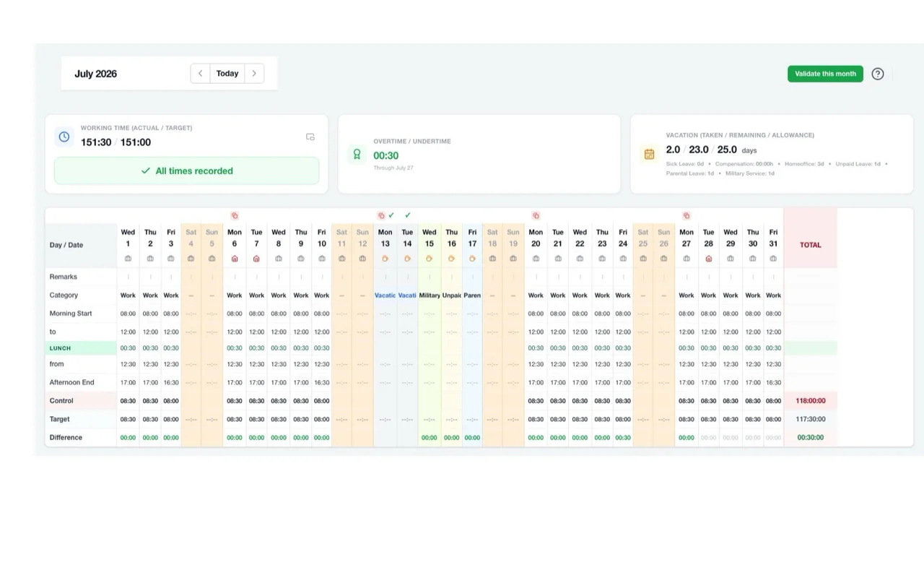Click the "All times recorded" status banner
Image resolution: width=924 pixels, height=578 pixels.
pyautogui.click(x=186, y=171)
